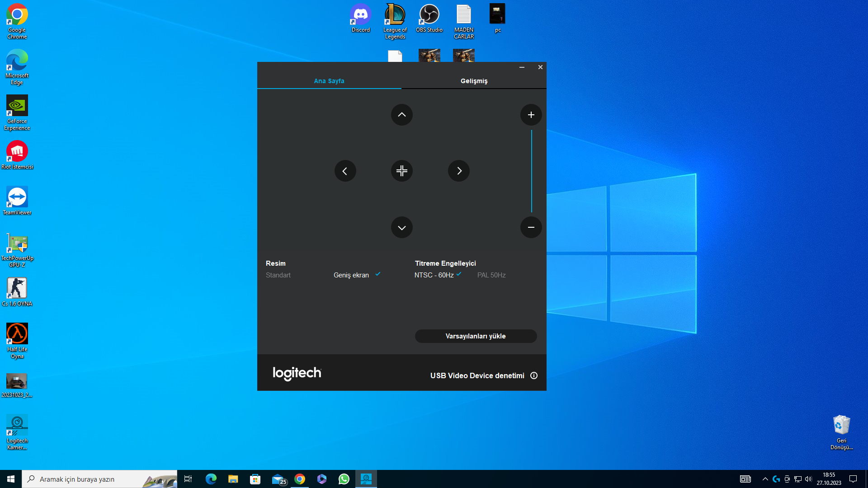The height and width of the screenshot is (488, 868).
Task: Open WhatsApp from the taskbar
Action: (x=344, y=479)
